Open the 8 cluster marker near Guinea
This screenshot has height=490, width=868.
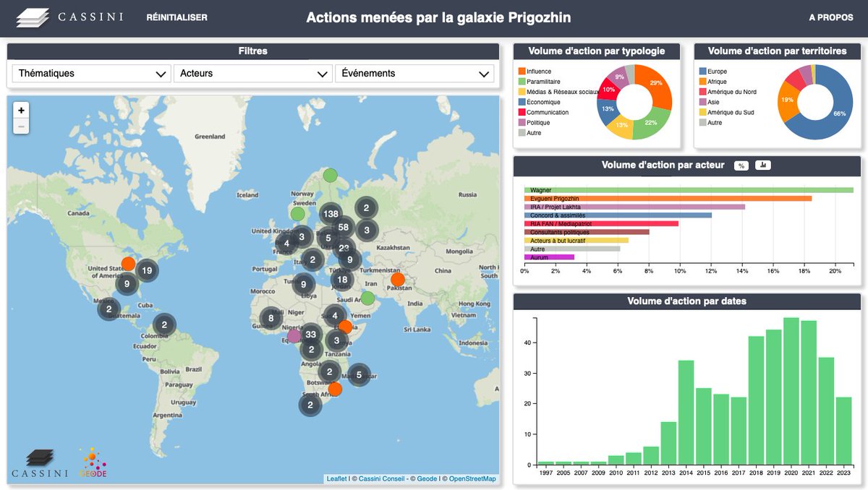[271, 317]
